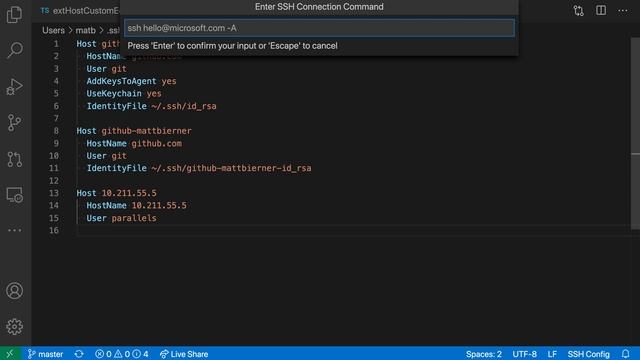Image resolution: width=640 pixels, height=360 pixels.
Task: Click 'UseKeychain yes' line
Action: point(124,93)
